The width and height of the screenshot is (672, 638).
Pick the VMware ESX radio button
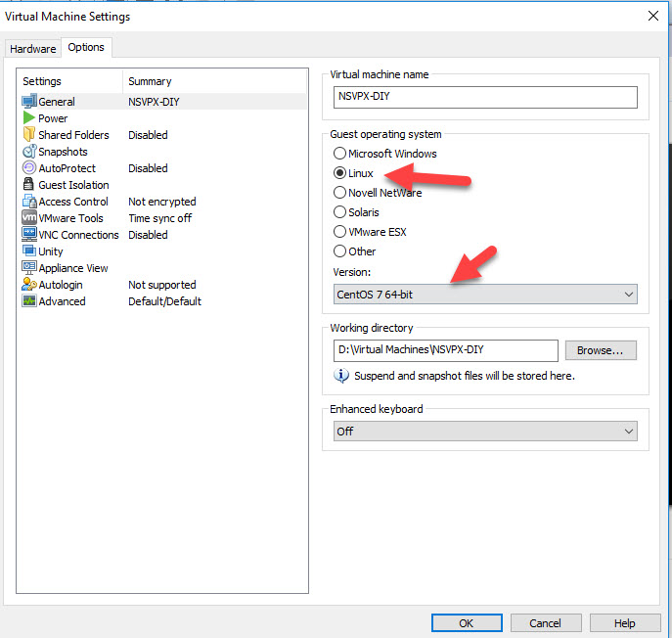(x=340, y=232)
